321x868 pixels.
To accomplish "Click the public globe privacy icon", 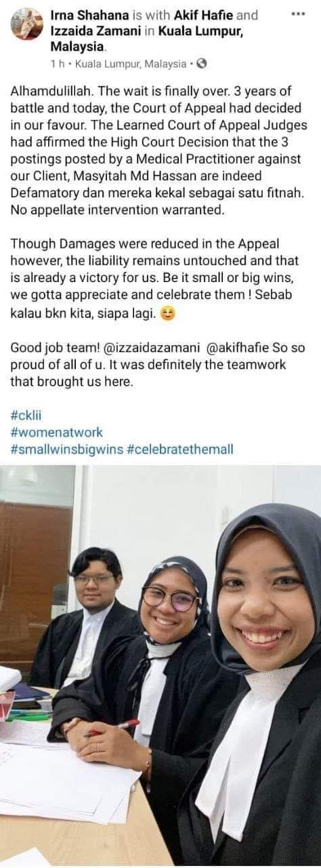I will (201, 64).
